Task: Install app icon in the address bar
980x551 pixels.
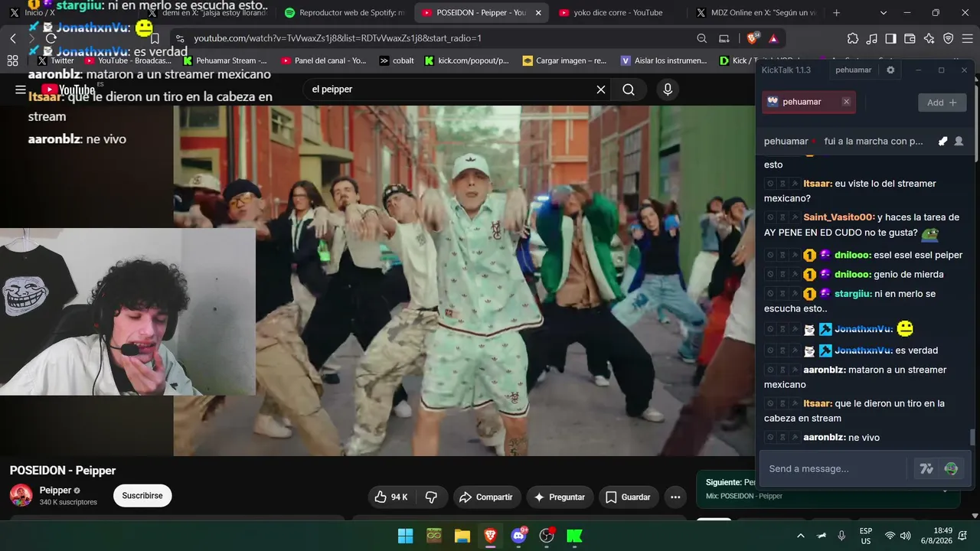Action: (x=724, y=38)
